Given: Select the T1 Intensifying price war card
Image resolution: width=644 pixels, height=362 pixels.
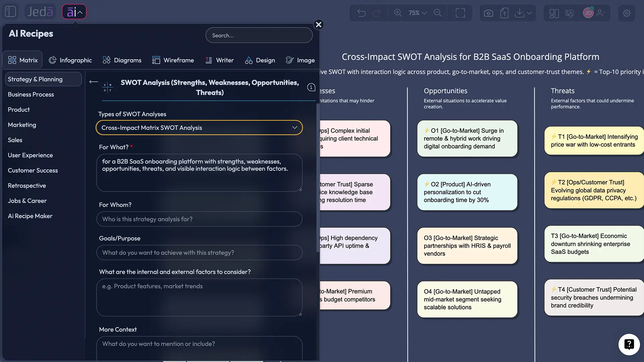Looking at the screenshot, I should point(594,140).
